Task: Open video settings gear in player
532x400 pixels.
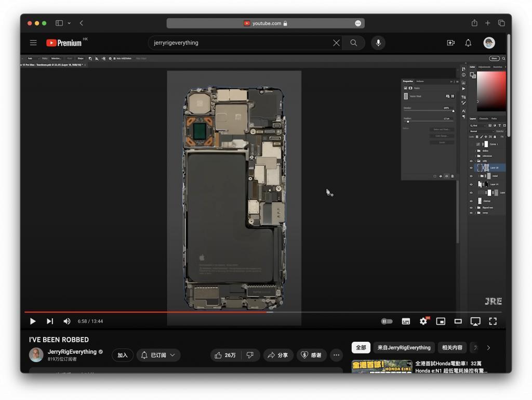Action: (423, 321)
